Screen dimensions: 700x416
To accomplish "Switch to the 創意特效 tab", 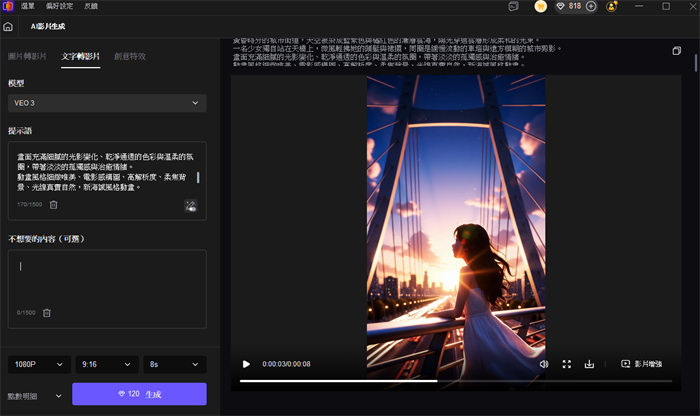I will point(131,57).
